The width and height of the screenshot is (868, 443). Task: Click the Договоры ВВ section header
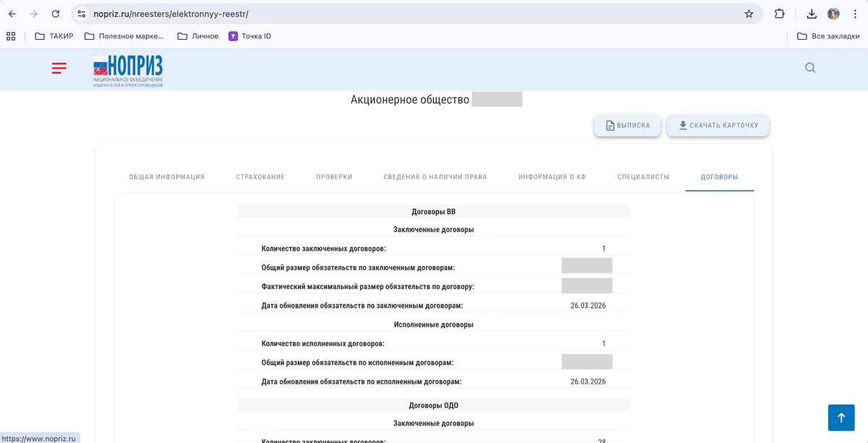tap(433, 212)
